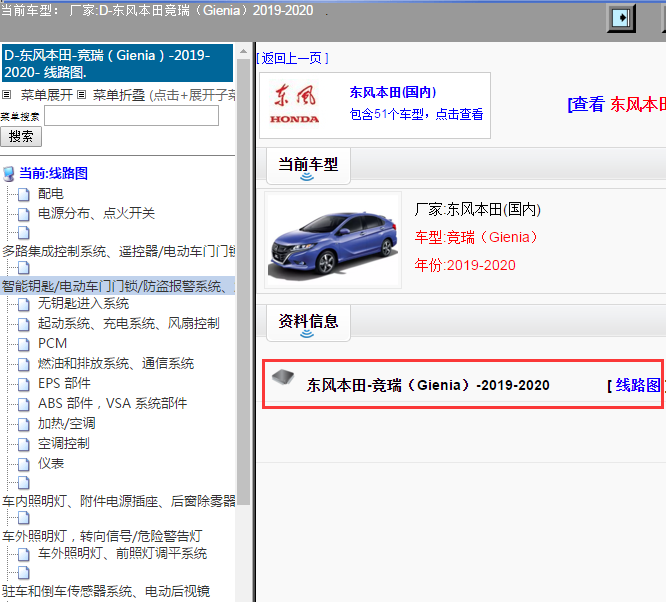Click the menu collapse icon
The image size is (666, 602).
pos(82,95)
